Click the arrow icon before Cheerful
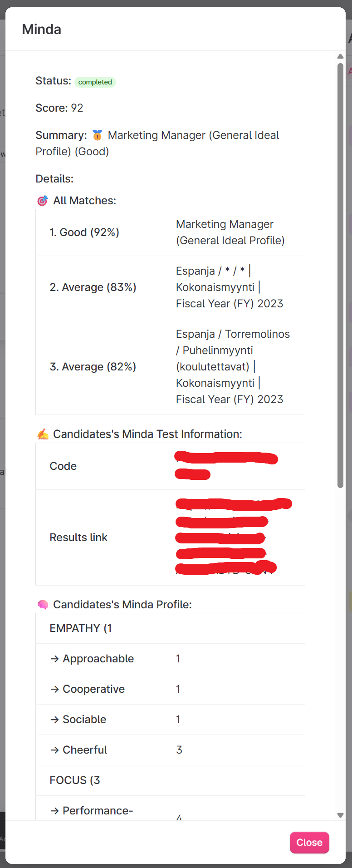Image resolution: width=352 pixels, height=868 pixels. click(x=54, y=750)
